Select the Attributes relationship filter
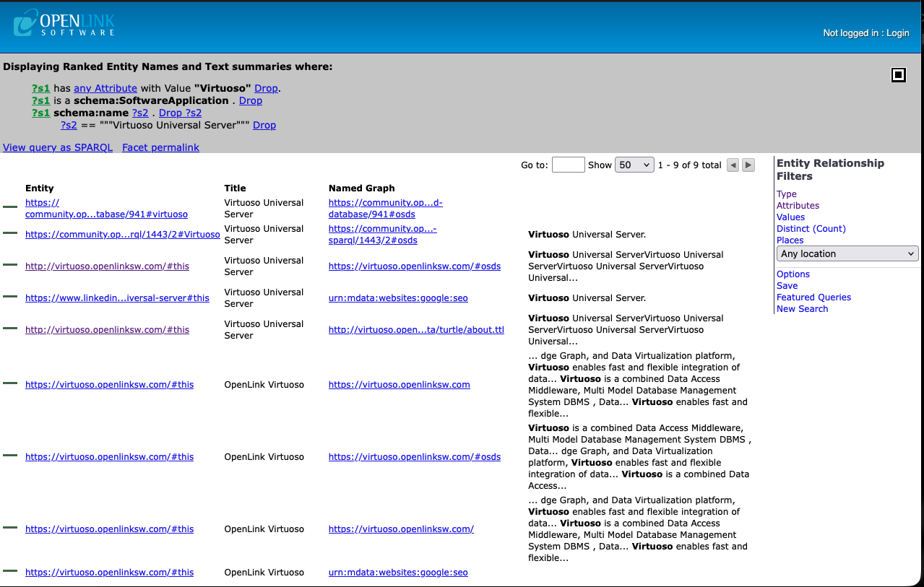The image size is (924, 587). tap(798, 206)
